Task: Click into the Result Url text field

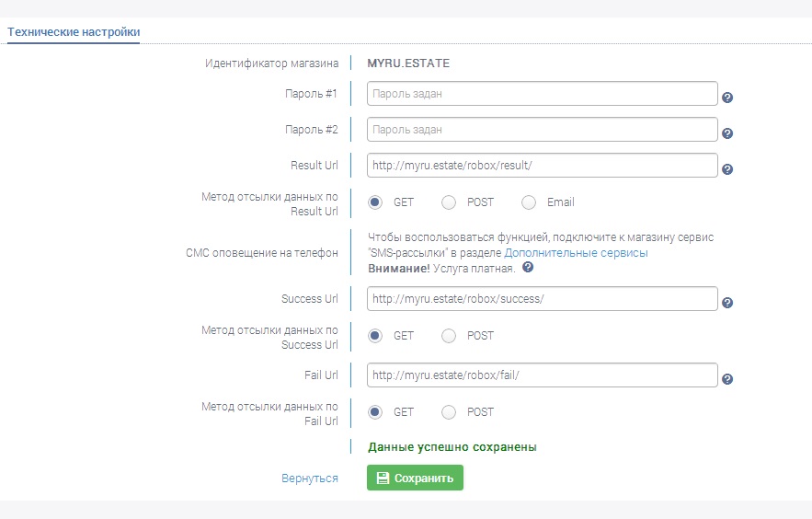Action: pos(543,166)
